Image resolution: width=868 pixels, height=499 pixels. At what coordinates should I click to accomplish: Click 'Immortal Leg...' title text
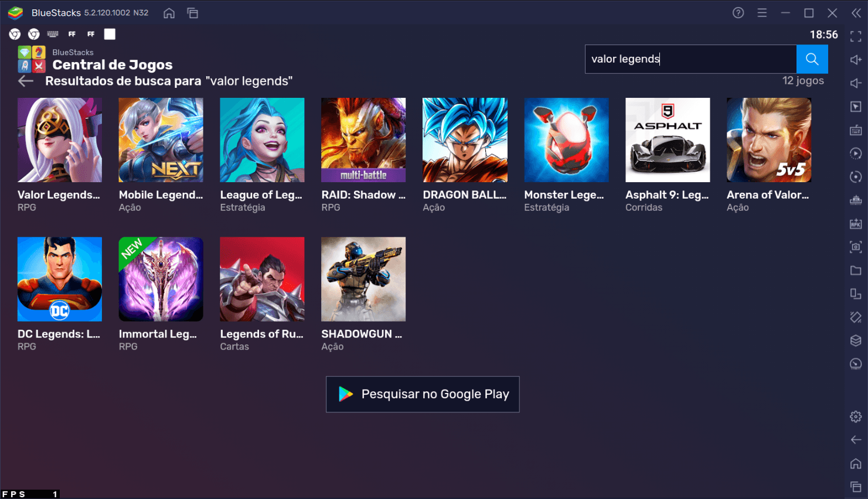point(158,334)
